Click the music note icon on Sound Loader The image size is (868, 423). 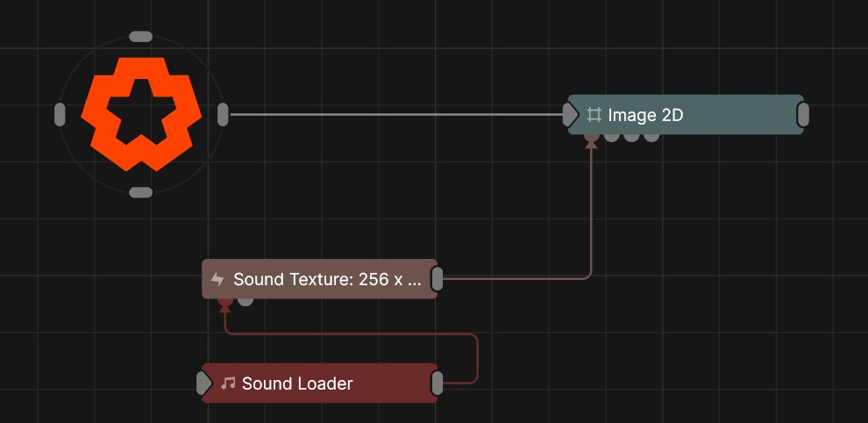pos(228,384)
